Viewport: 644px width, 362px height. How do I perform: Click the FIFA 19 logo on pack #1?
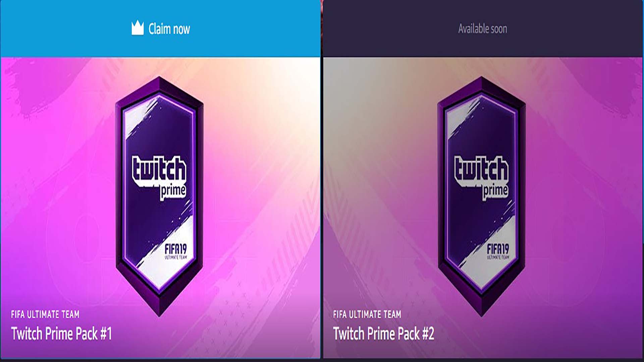pyautogui.click(x=176, y=252)
